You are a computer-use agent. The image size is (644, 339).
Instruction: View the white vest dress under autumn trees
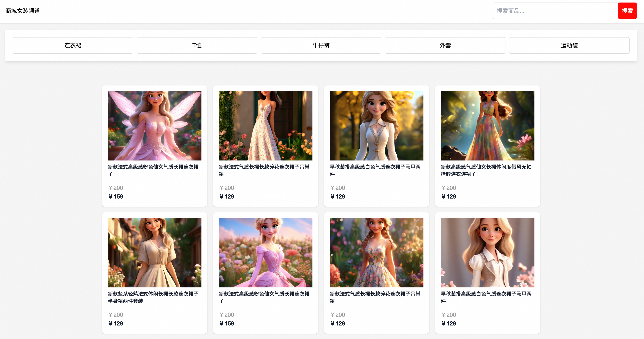pyautogui.click(x=376, y=126)
